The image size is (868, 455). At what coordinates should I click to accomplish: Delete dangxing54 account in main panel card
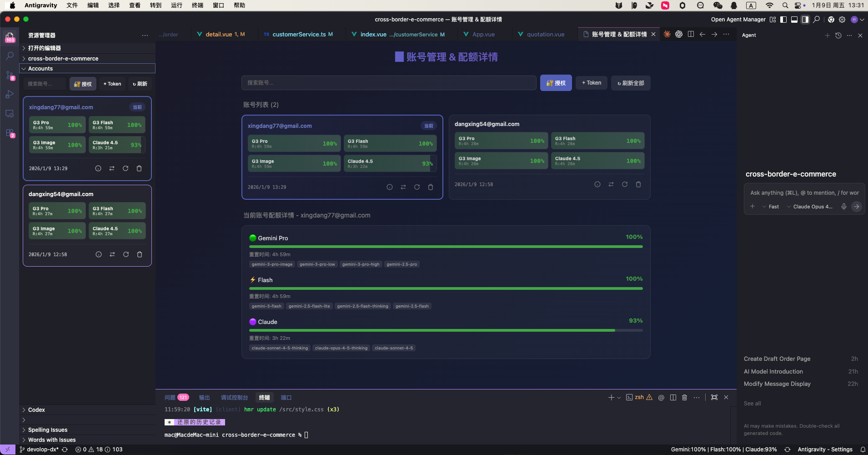[x=638, y=184]
